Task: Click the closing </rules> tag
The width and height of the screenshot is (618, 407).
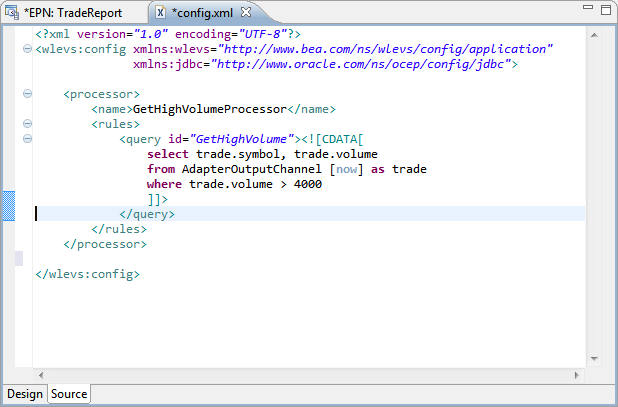Action: 119,229
